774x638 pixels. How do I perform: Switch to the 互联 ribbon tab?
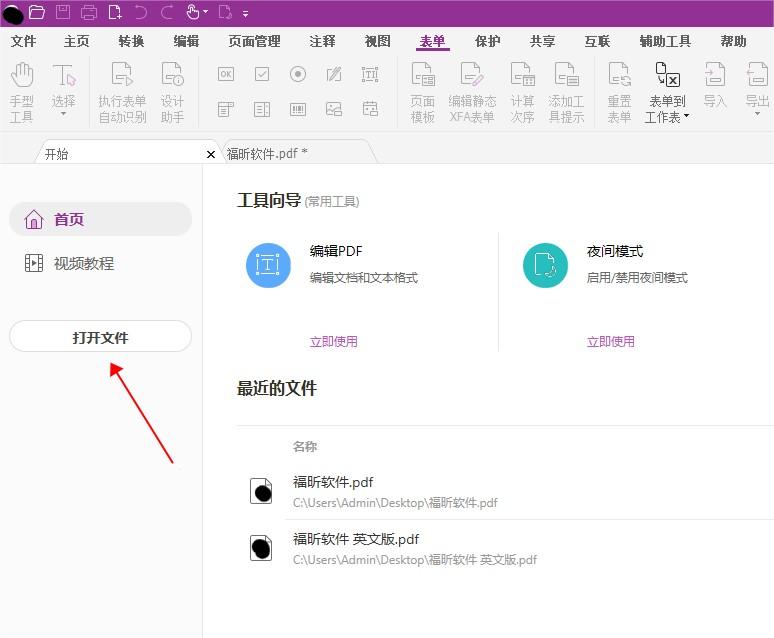[597, 41]
